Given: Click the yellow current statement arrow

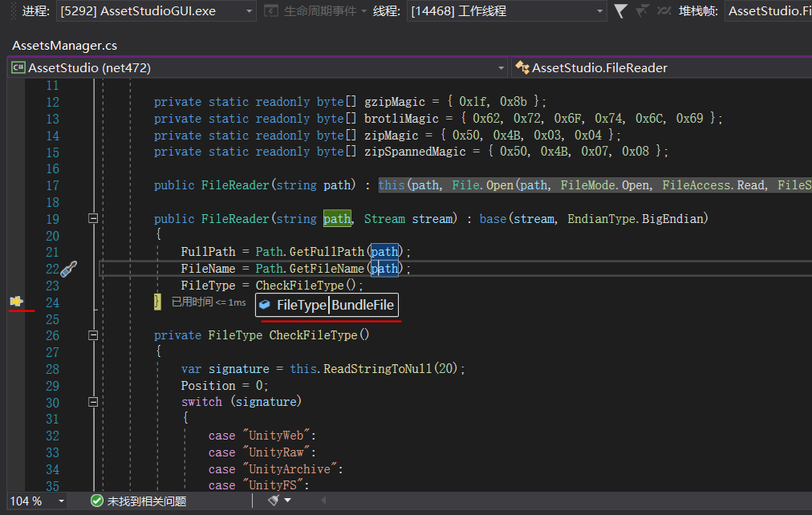Looking at the screenshot, I should (x=17, y=302).
